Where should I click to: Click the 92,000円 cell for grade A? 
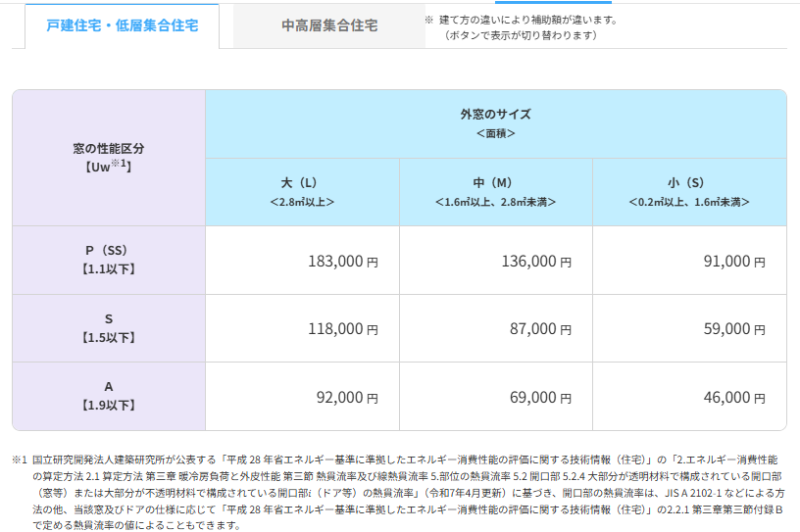[303, 397]
